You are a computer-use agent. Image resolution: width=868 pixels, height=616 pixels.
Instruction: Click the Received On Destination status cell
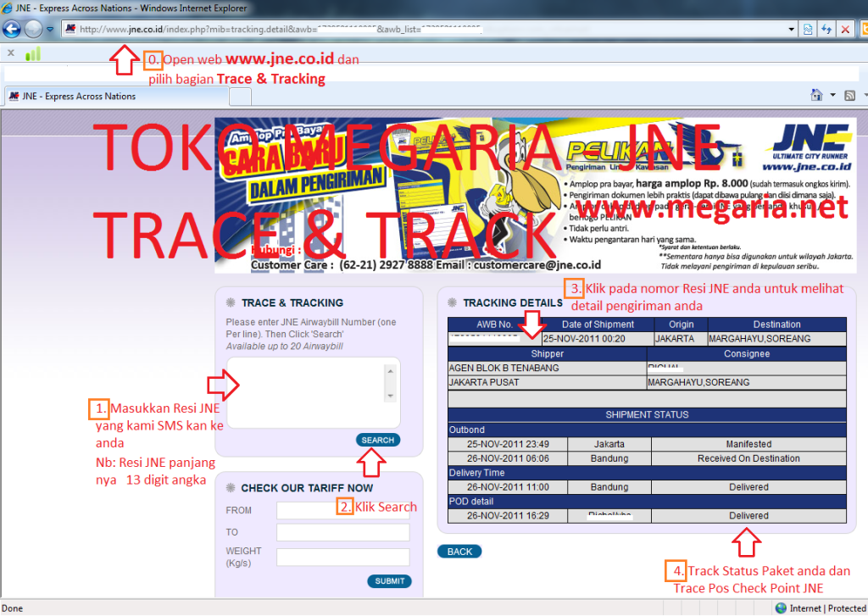tap(748, 458)
